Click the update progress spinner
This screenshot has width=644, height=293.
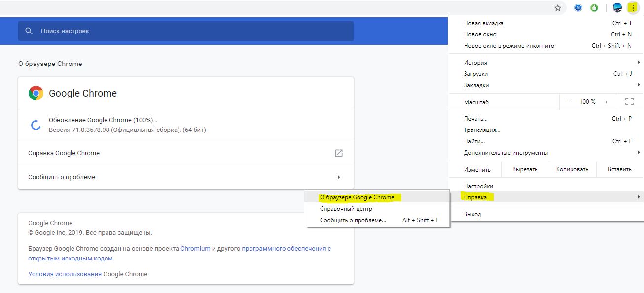[x=36, y=125]
